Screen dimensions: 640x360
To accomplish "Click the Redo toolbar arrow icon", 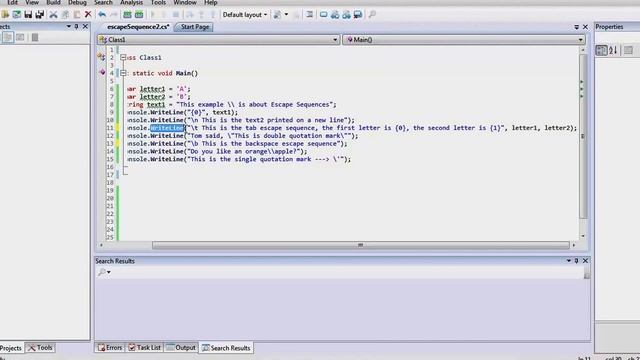I will (x=114, y=15).
